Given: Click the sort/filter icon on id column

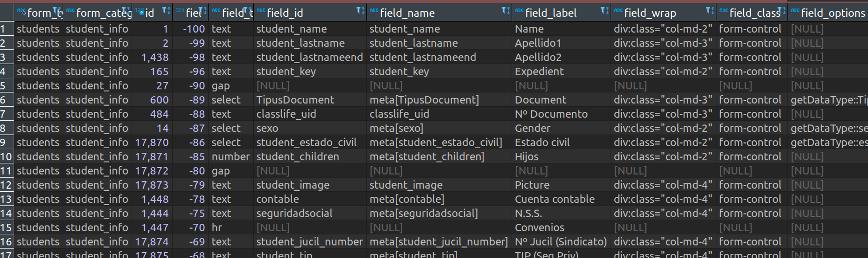Looking at the screenshot, I should (x=166, y=11).
